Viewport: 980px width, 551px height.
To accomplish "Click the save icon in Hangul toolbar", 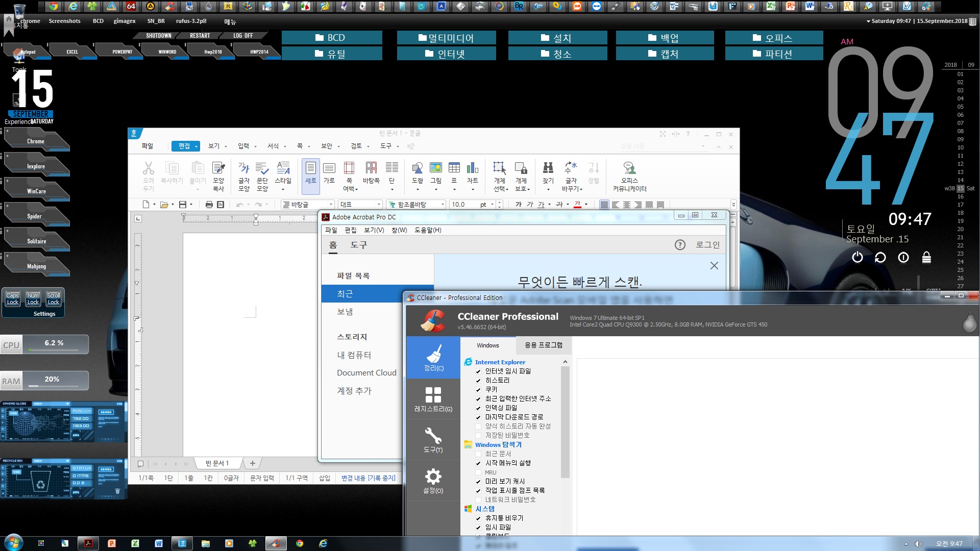I will point(183,205).
